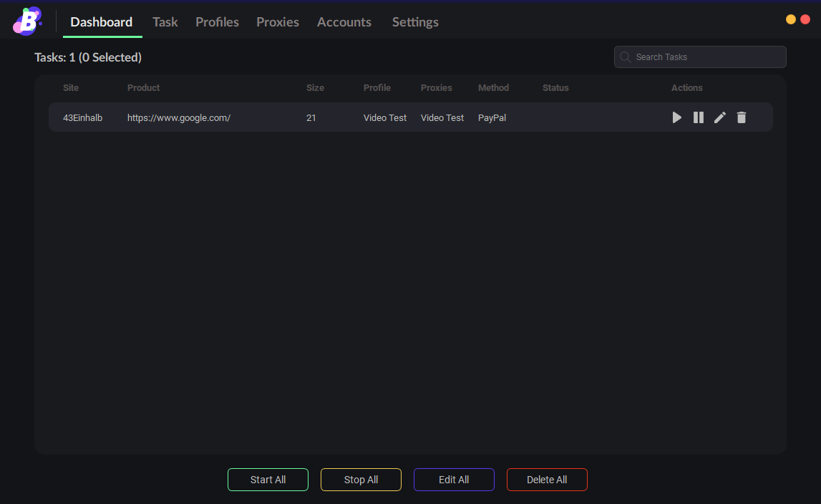Edit the task using the pencil icon
The image size is (821, 504).
tap(720, 117)
